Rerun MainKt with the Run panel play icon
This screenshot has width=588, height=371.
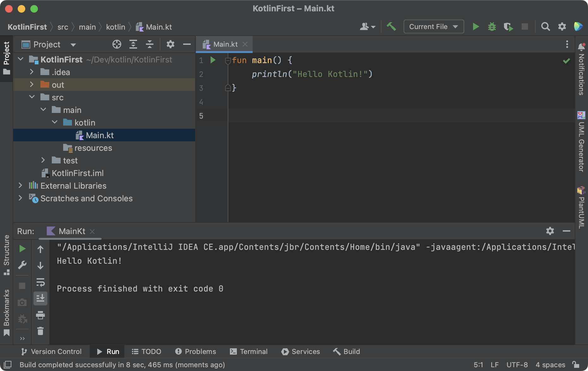(x=22, y=249)
